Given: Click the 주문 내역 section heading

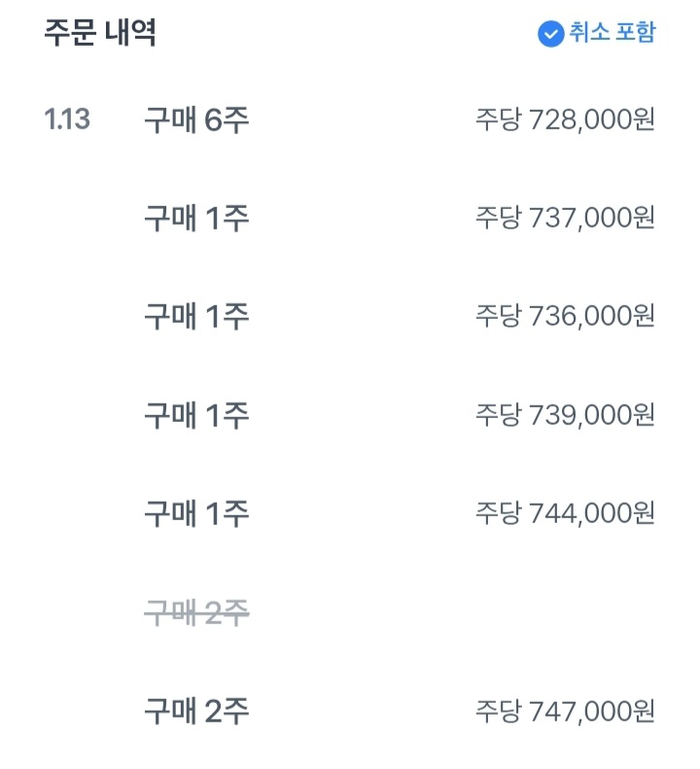Looking at the screenshot, I should [100, 33].
